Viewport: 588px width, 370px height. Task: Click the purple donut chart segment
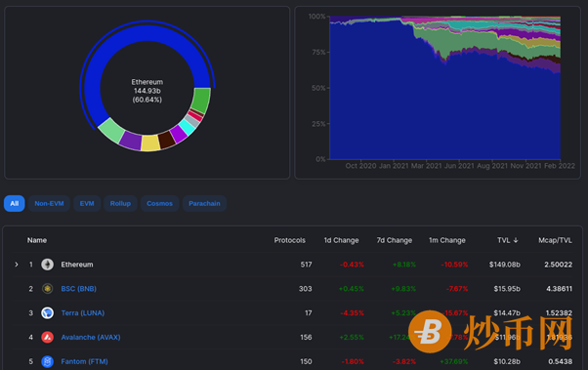[131, 141]
